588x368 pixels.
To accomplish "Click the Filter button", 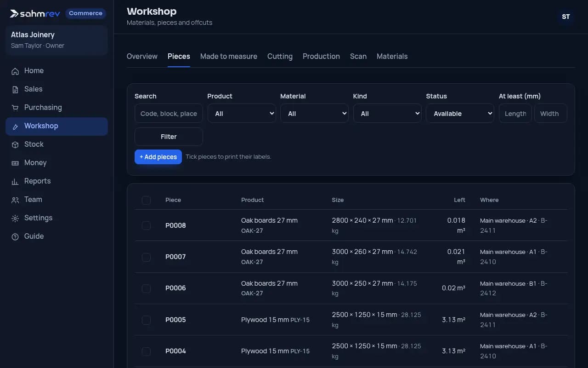I will pyautogui.click(x=169, y=137).
